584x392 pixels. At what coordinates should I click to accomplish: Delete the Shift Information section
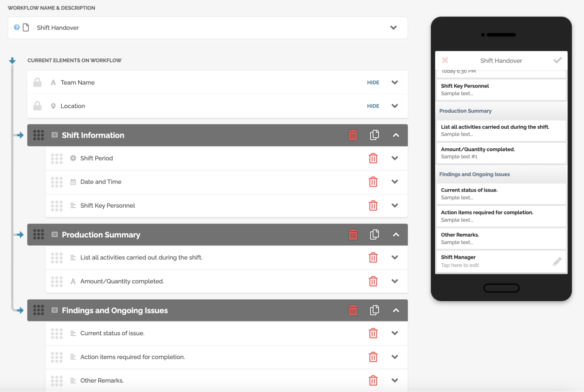pos(353,135)
